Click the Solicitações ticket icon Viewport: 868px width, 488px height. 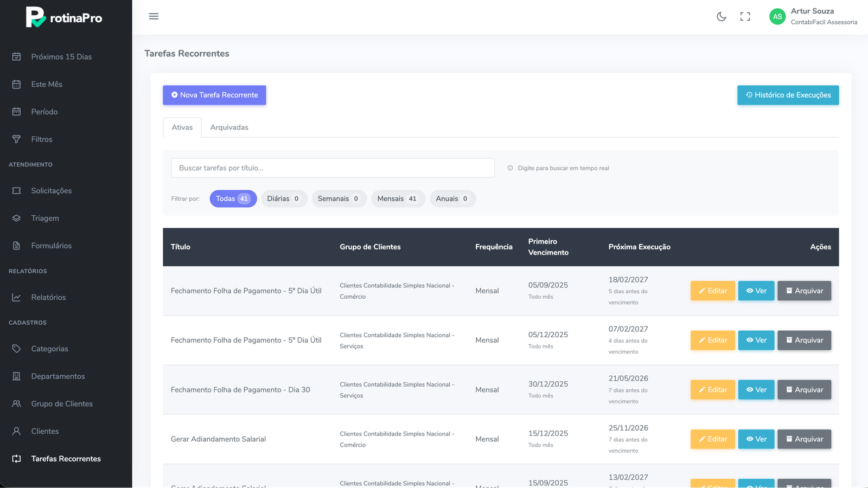tap(16, 191)
